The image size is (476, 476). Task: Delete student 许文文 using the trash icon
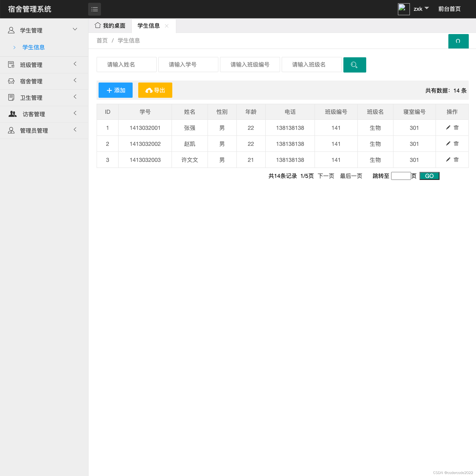coord(456,160)
